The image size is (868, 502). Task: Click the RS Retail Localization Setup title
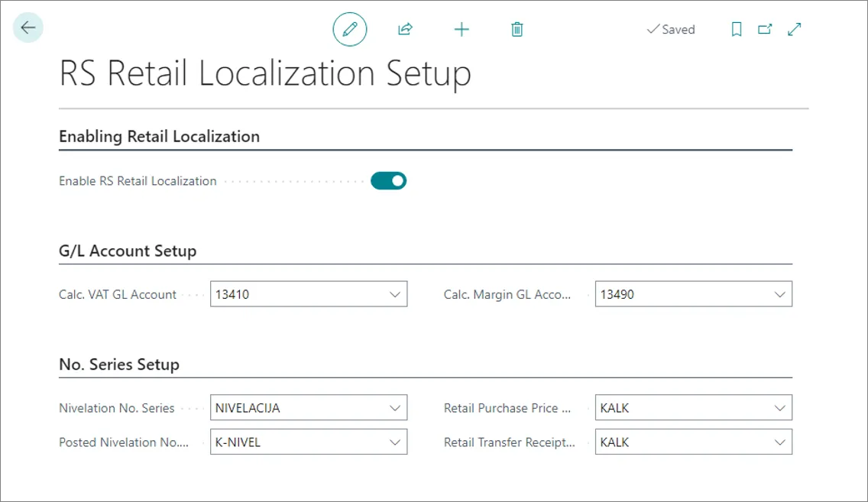click(x=265, y=73)
